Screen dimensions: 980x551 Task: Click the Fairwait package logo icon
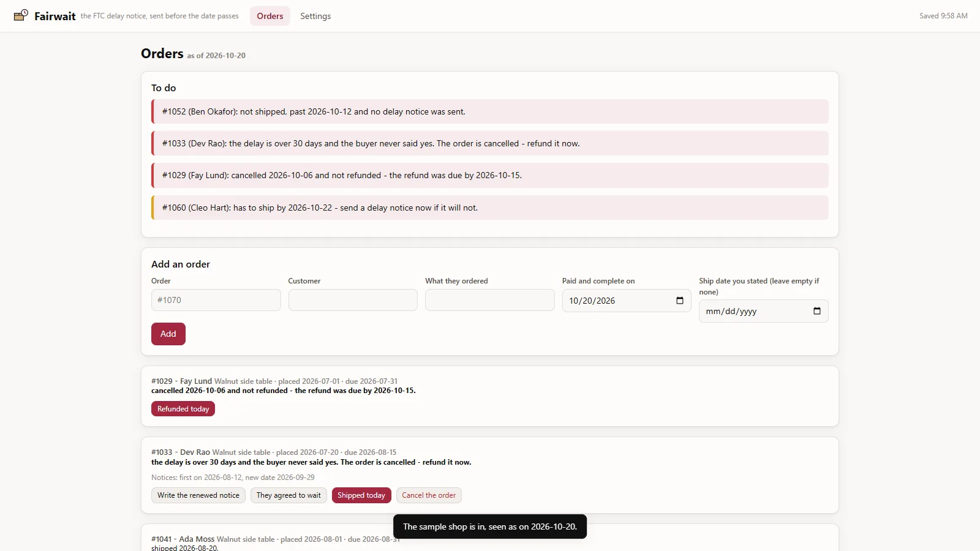(x=21, y=15)
